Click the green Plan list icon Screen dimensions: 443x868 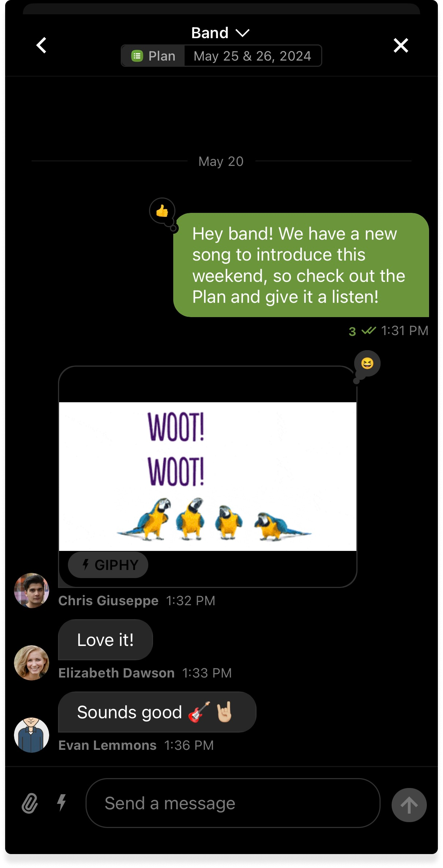[x=137, y=56]
